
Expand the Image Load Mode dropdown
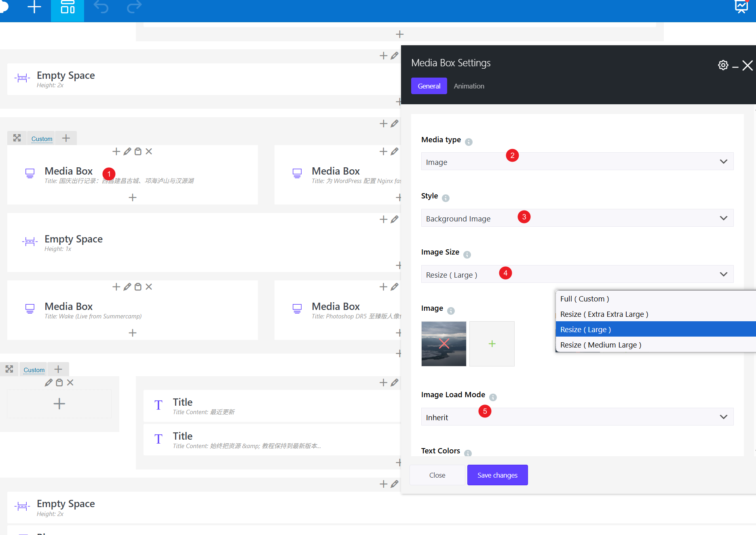tap(577, 417)
